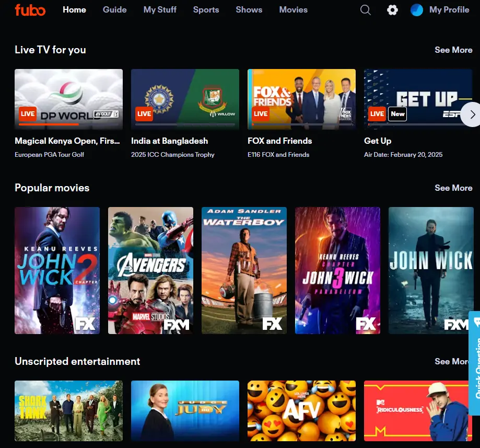Screen dimensions: 480x448
Task: Open Get Up ESPN thumbnail
Action: 418,99
